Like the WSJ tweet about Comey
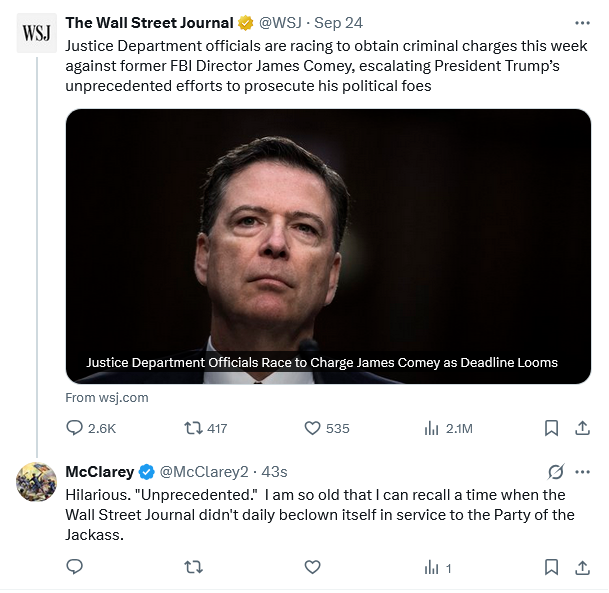 pos(312,428)
